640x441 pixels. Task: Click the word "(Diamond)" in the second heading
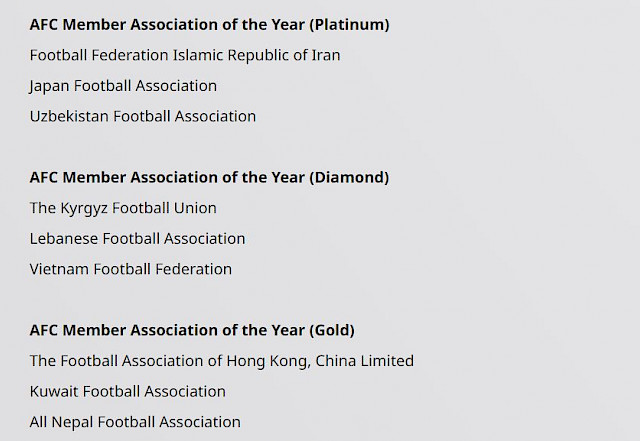(349, 178)
